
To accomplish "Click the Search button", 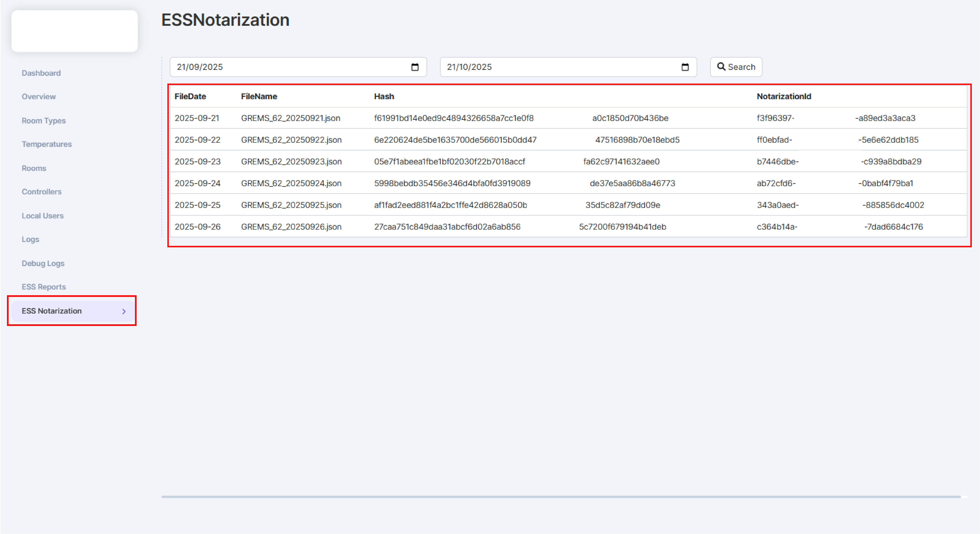I will point(736,67).
